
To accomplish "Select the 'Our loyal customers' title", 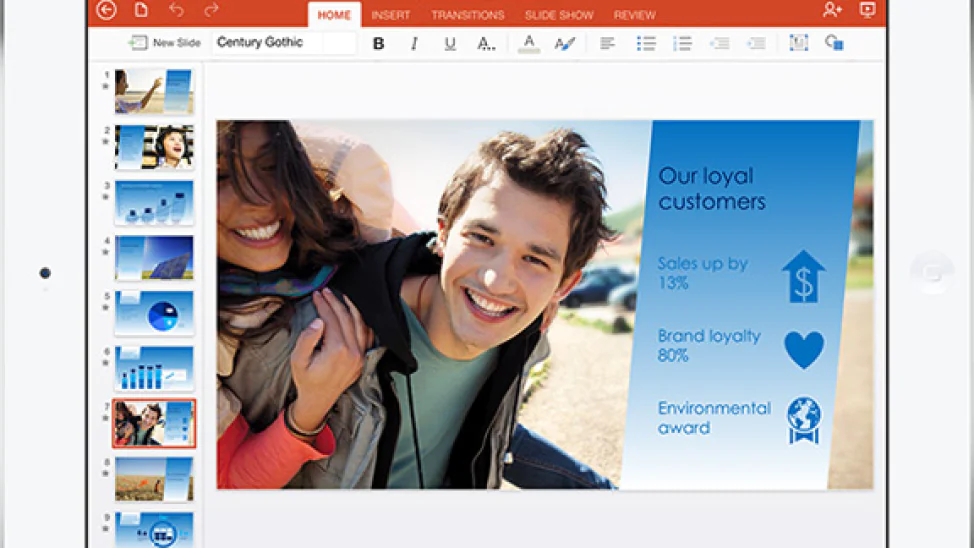I will [x=712, y=188].
